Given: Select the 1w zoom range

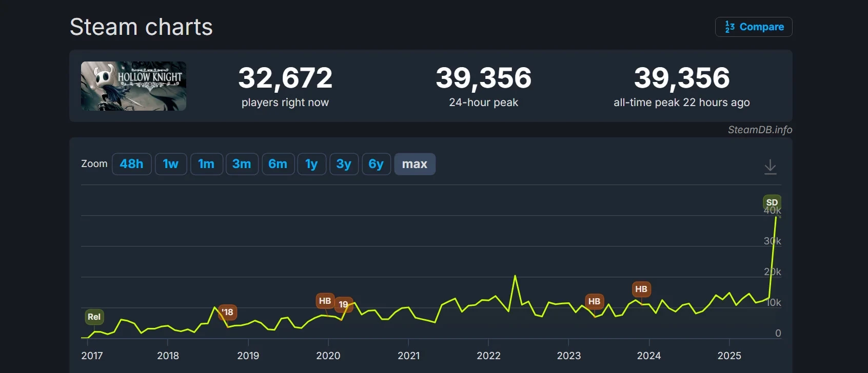Looking at the screenshot, I should click(171, 164).
